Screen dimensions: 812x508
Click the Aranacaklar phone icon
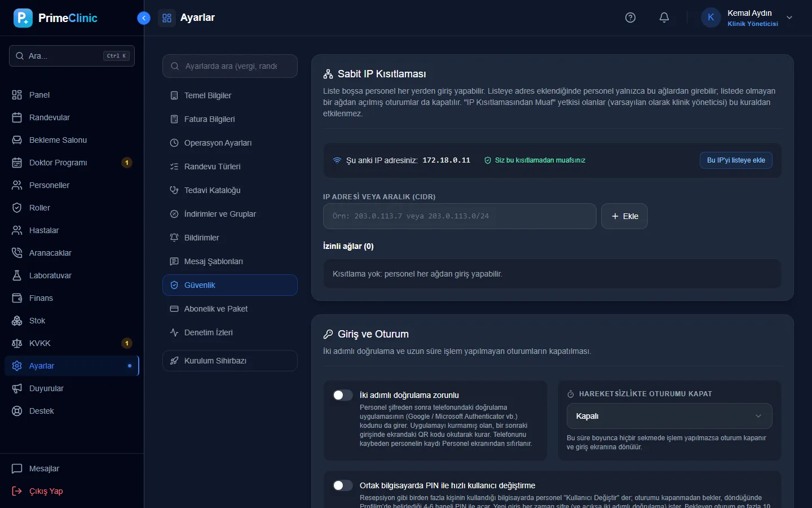17,253
